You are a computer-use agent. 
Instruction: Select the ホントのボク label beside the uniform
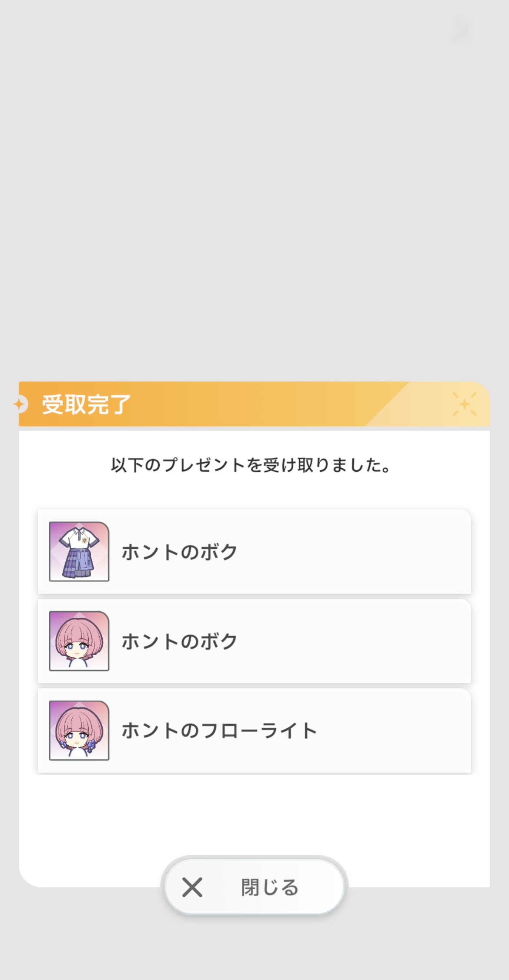[179, 552]
